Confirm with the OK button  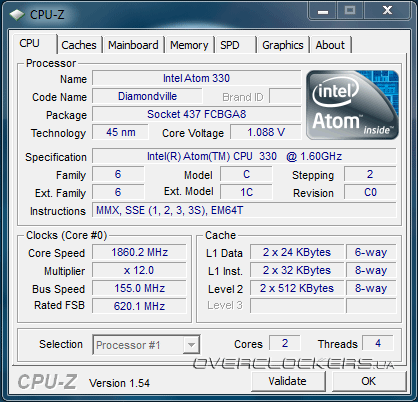click(x=368, y=381)
